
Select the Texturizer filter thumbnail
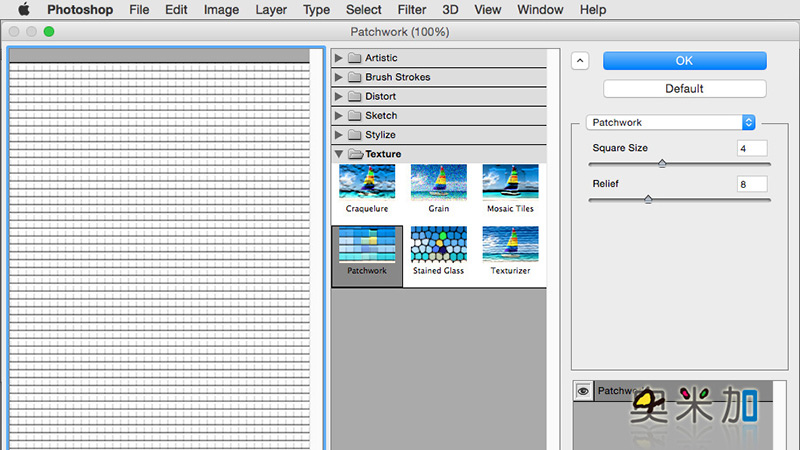(x=510, y=245)
